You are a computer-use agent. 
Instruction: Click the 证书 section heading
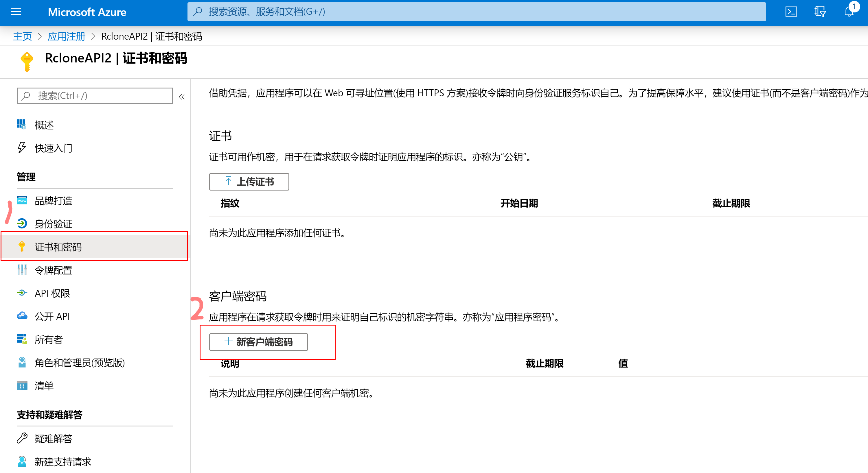(x=220, y=136)
